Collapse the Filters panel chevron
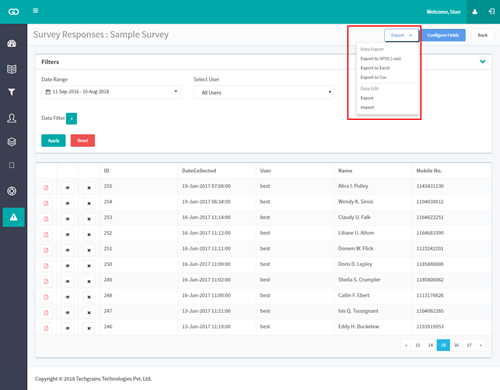Viewport: 500px width, 390px height. 482,62
